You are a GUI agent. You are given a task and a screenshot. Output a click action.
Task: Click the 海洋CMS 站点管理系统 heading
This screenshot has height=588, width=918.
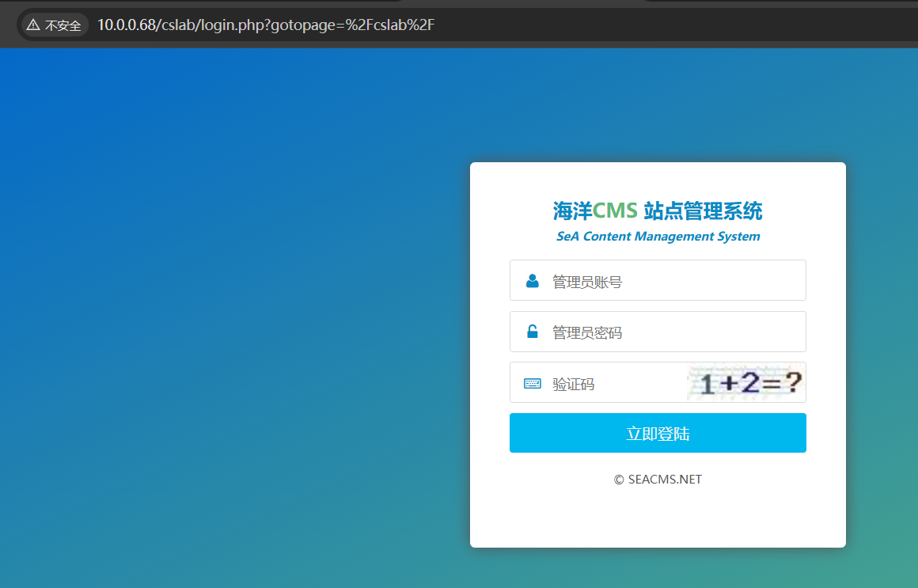[658, 211]
